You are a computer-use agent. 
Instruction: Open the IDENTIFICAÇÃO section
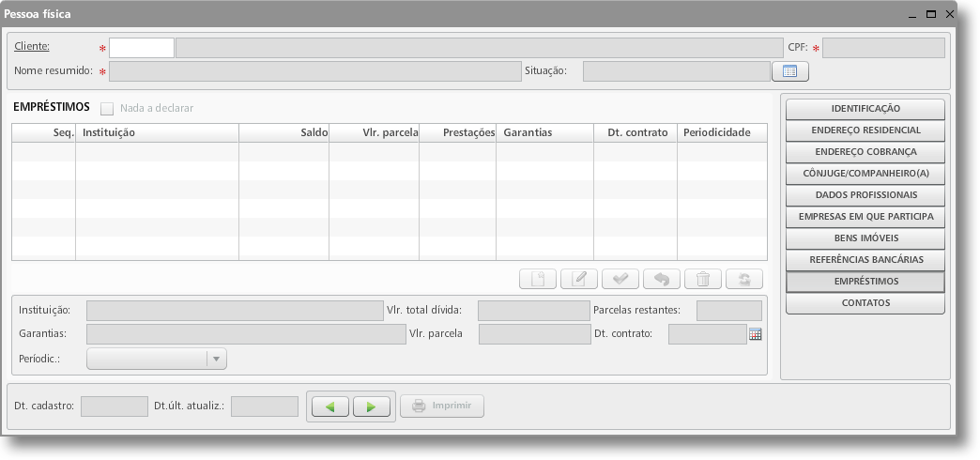tap(865, 109)
